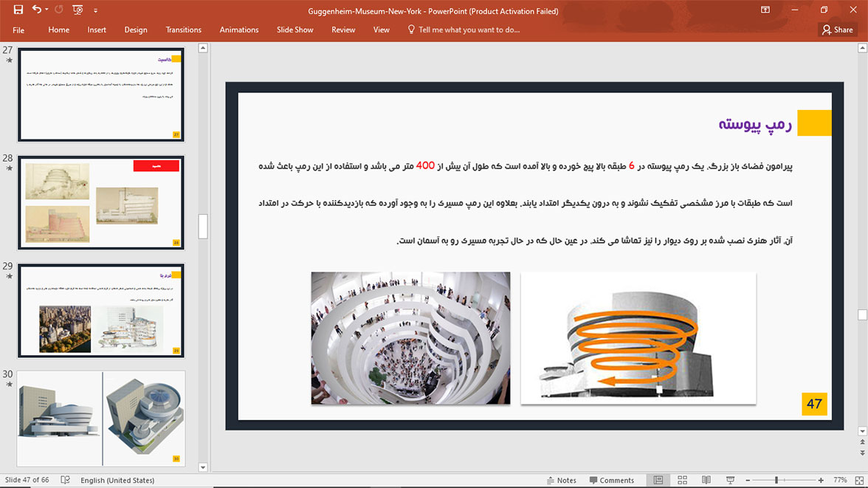This screenshot has width=868, height=488.
Task: Click thumbnail pane scroll down arrow
Action: click(203, 467)
